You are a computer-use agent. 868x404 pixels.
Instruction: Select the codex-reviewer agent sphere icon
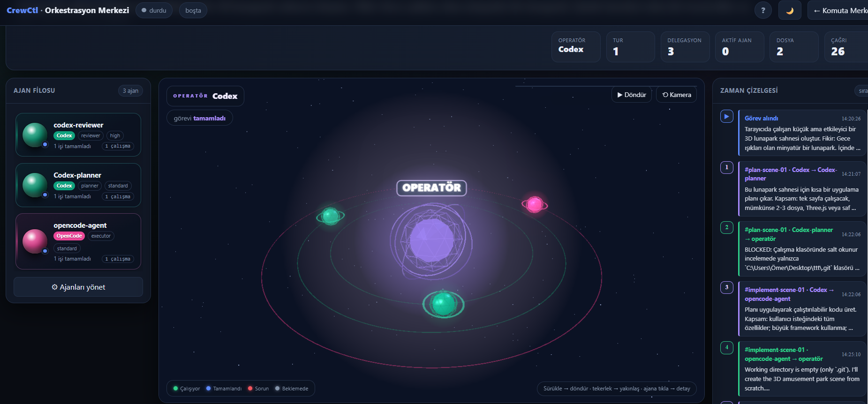(35, 135)
